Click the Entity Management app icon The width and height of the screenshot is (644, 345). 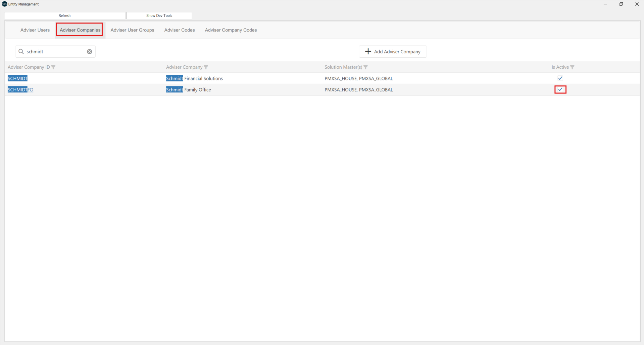point(4,4)
